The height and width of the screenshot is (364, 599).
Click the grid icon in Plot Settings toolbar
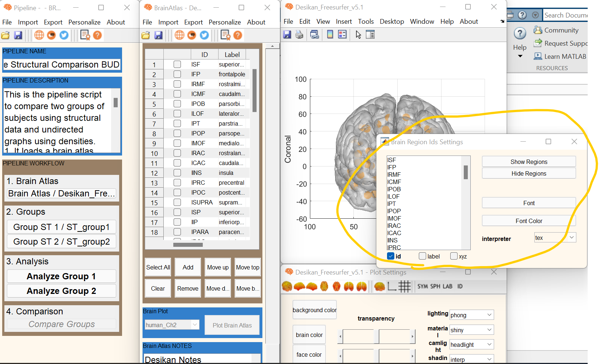[404, 286]
